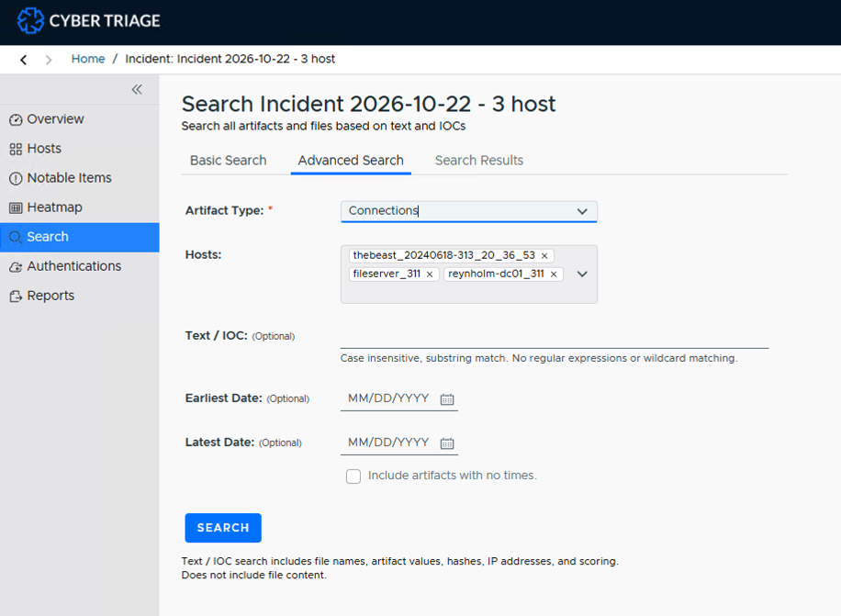The width and height of the screenshot is (841, 616).
Task: Click the Notable Items alert icon
Action: (x=16, y=178)
